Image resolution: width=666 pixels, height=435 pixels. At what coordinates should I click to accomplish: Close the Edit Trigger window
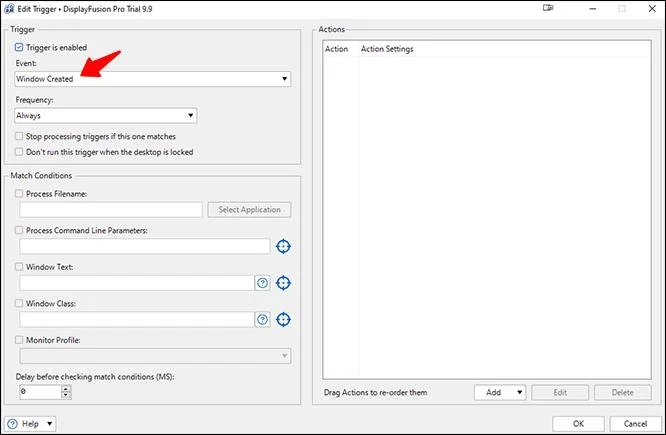[652, 8]
